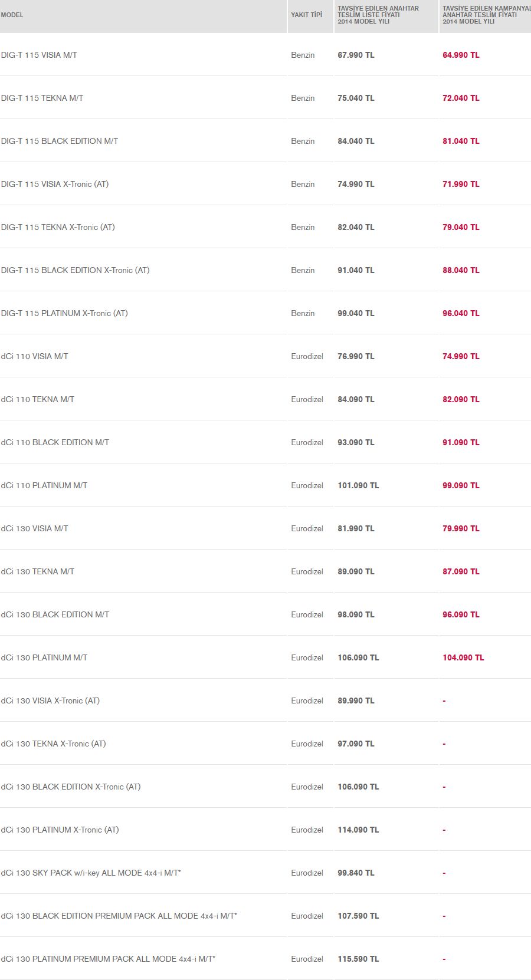Click the 104.090 TL campaign price
This screenshot has height=980, width=531.
(463, 658)
